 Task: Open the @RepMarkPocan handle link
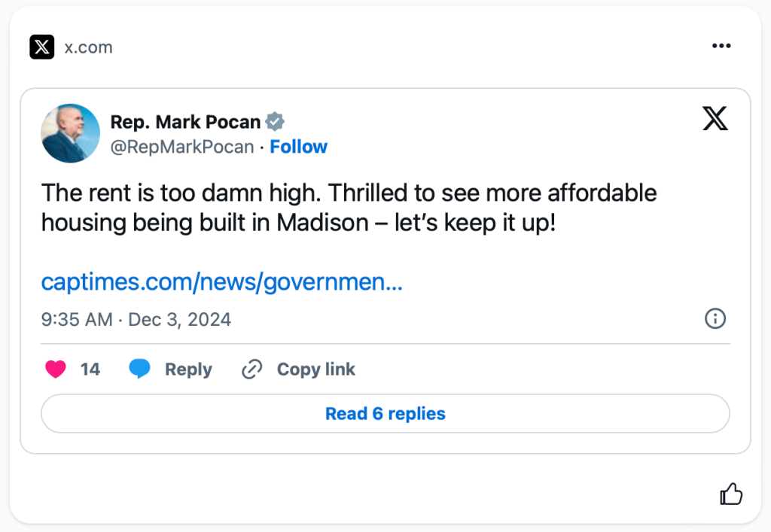(x=182, y=147)
